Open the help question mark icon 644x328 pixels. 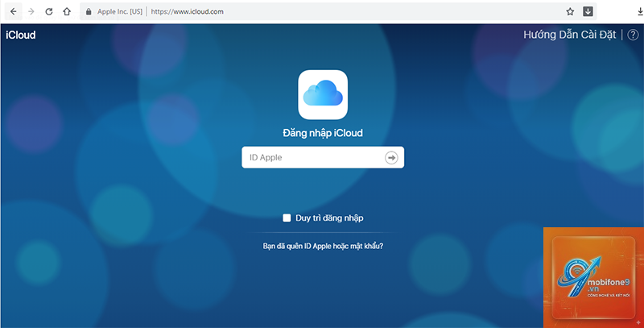(x=633, y=35)
